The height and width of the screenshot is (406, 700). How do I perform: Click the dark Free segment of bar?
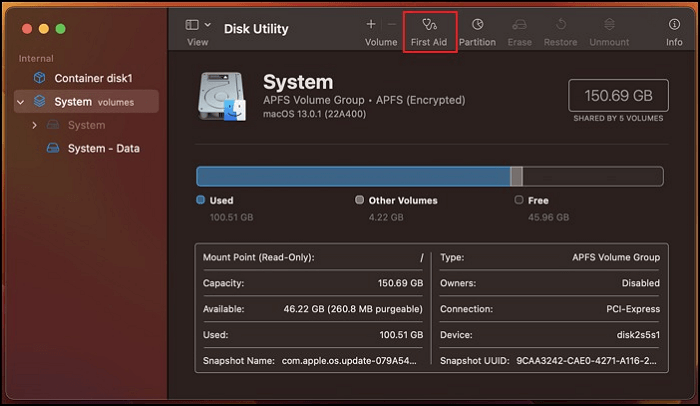[x=592, y=176]
